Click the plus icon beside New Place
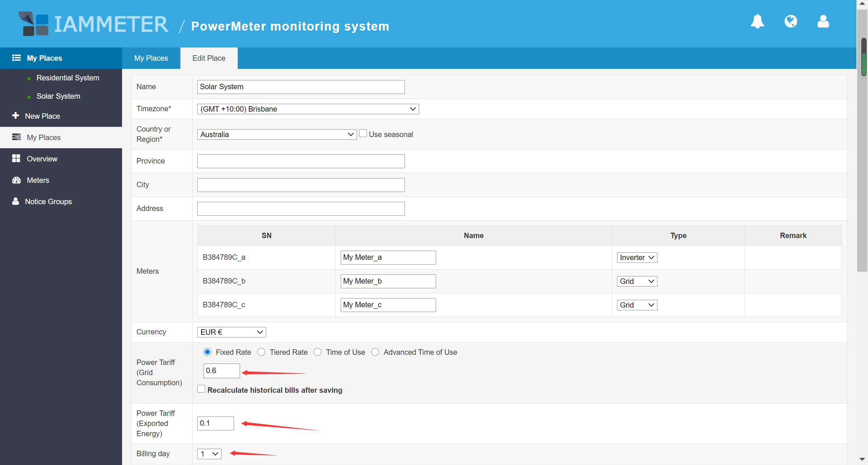Image resolution: width=868 pixels, height=465 pixels. click(x=16, y=116)
